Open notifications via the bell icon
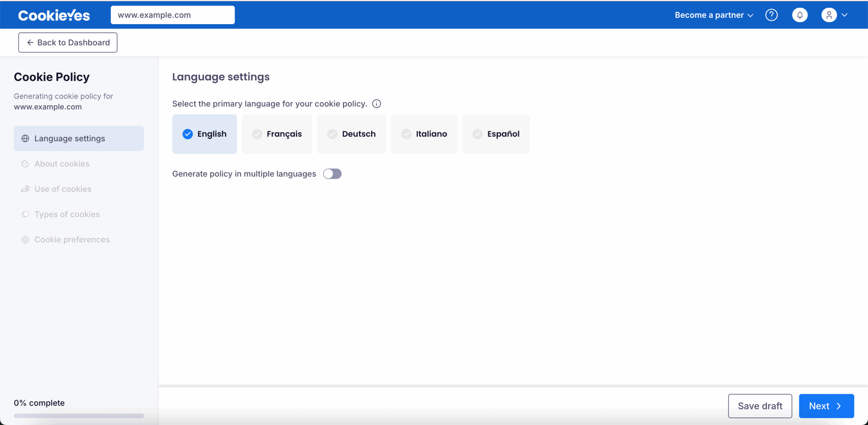Viewport: 868px width, 425px height. [x=800, y=15]
